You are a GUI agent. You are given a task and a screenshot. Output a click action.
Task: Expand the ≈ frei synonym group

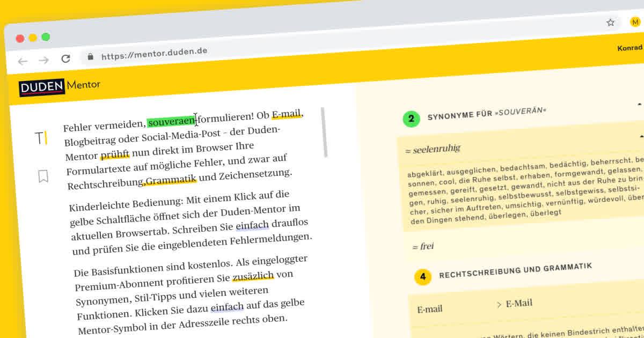[423, 246]
